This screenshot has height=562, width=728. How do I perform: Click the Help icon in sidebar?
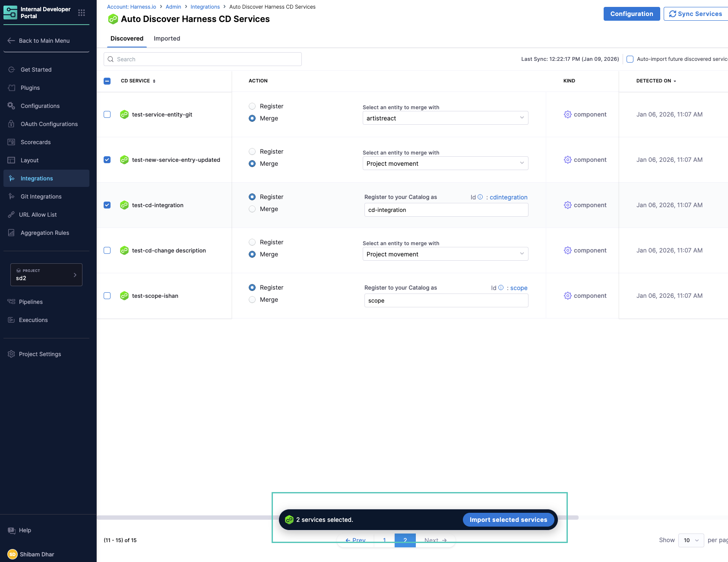tap(12, 530)
